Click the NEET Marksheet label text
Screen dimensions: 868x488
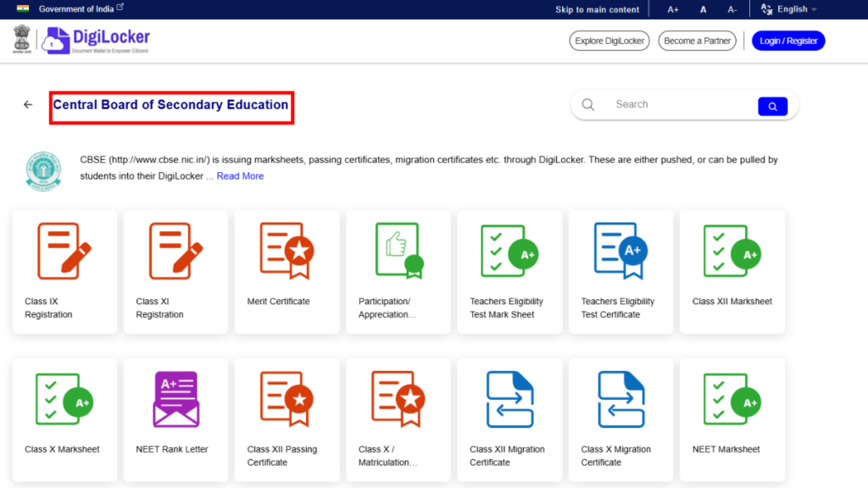(x=726, y=449)
